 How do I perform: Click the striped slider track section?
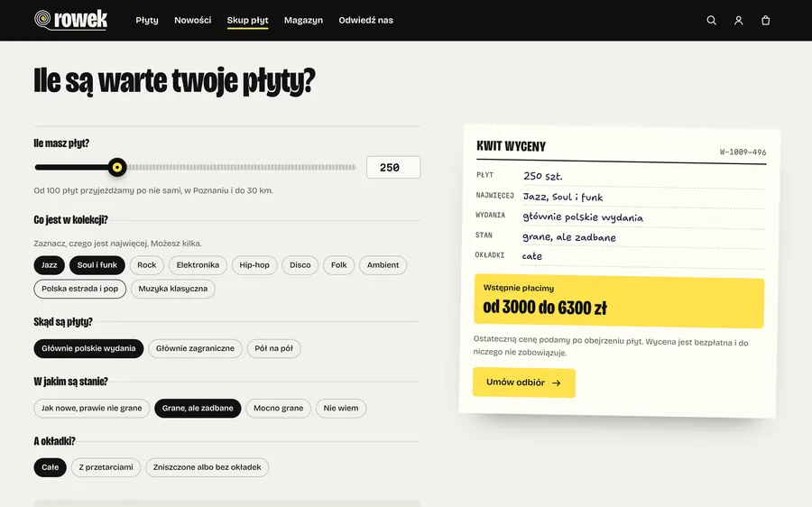point(242,167)
